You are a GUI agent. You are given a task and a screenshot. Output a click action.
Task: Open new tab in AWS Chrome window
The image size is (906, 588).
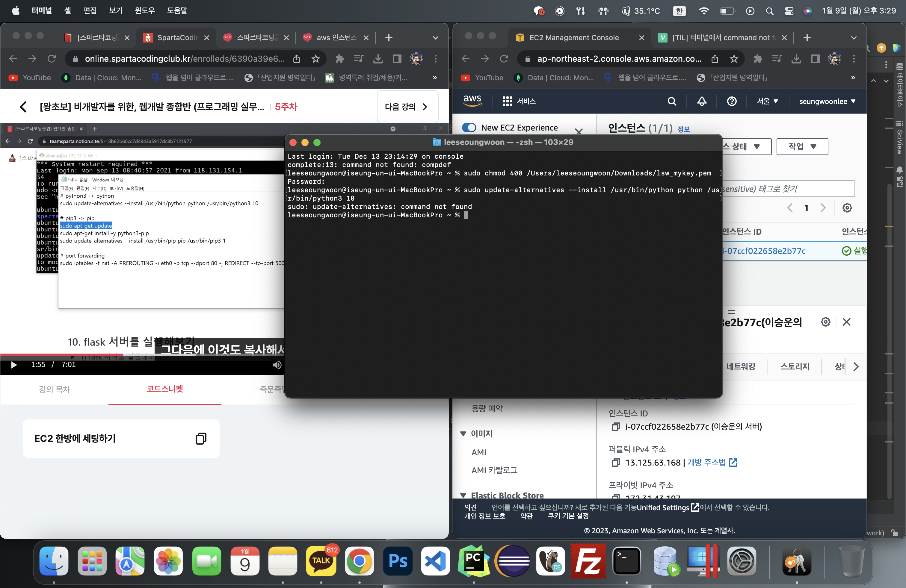click(807, 38)
